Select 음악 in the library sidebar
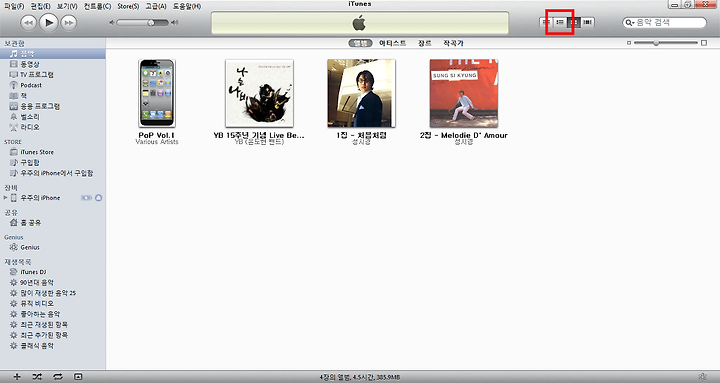Screen dimensions: 720x383 coord(53,54)
